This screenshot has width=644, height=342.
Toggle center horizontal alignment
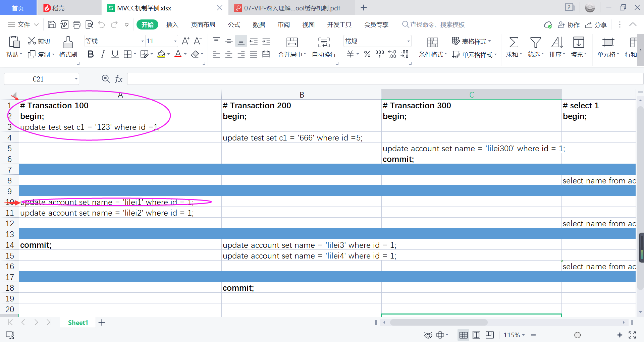coord(229,54)
